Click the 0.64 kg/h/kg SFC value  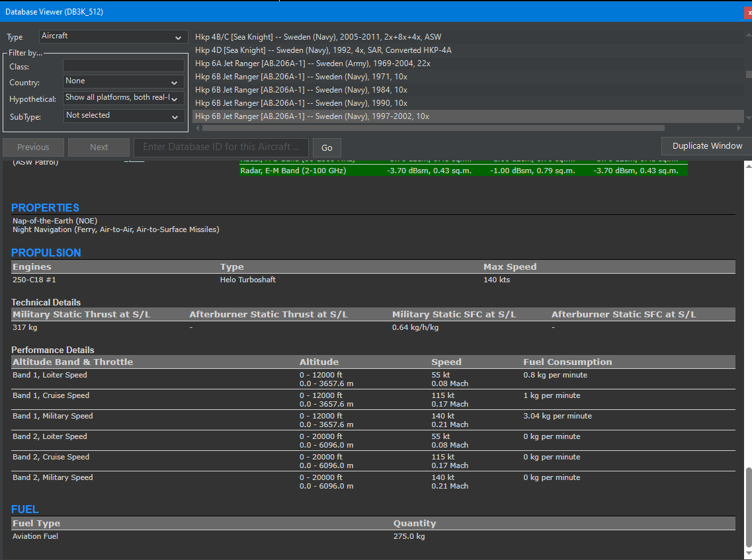[415, 327]
